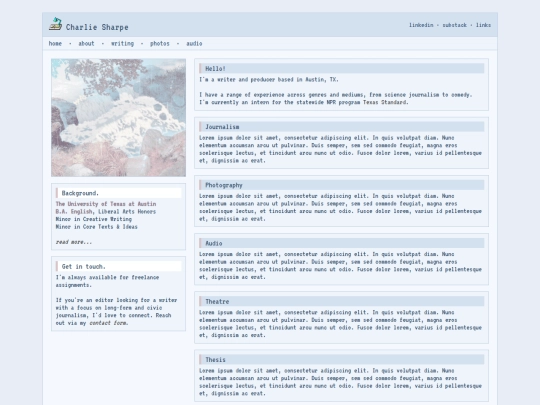Click the always available for freelance text
Image resolution: width=540 pixels, height=405 pixels.
107,281
